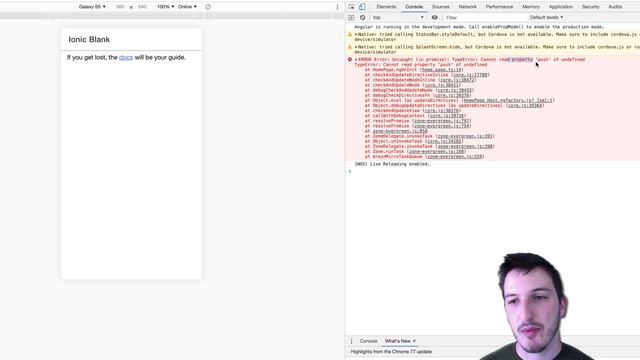Open the Default levels dropdown
640x360 pixels.
coord(546,18)
